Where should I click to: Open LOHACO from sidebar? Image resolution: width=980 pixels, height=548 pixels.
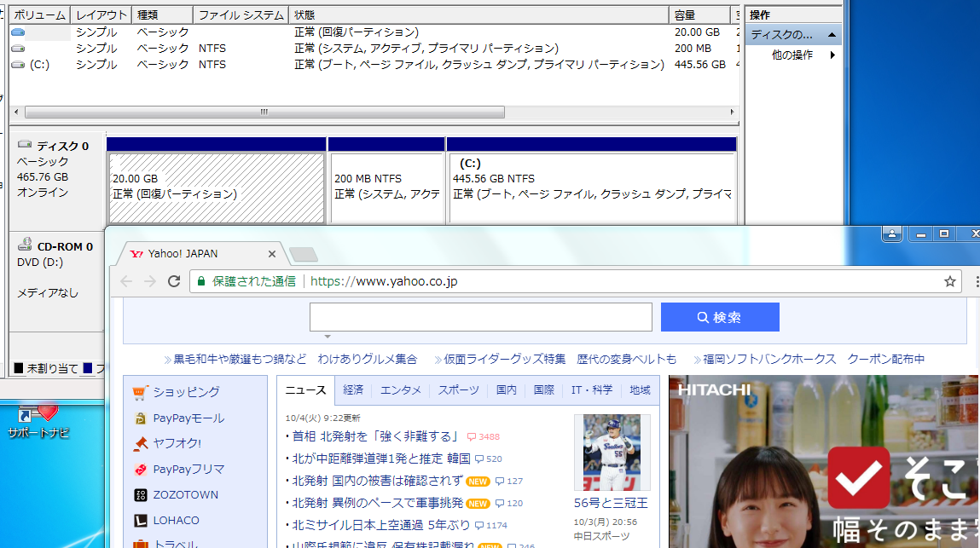[177, 521]
